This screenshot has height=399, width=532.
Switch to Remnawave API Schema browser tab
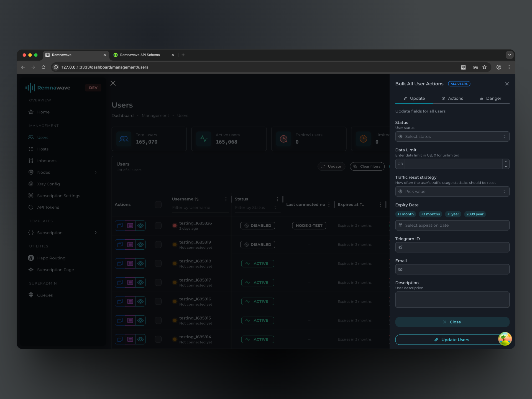143,55
